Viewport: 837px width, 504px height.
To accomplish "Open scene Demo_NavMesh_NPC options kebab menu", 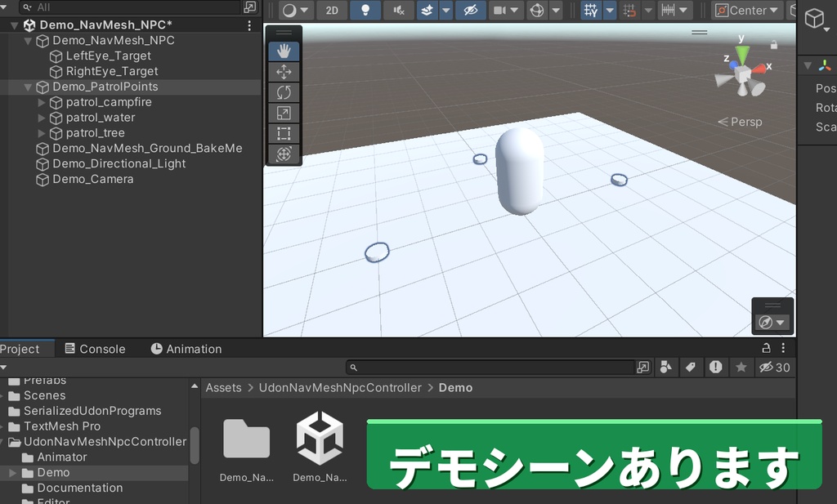I will (249, 25).
